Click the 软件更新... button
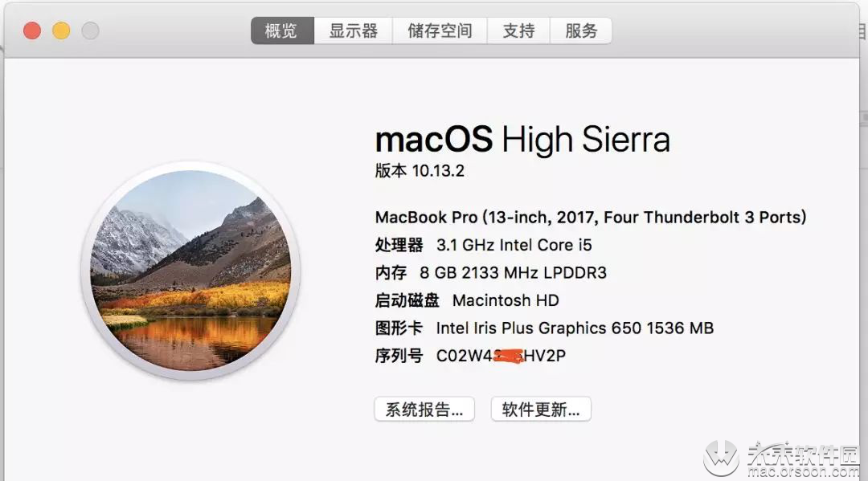Screen dimensions: 868x481 (541, 409)
